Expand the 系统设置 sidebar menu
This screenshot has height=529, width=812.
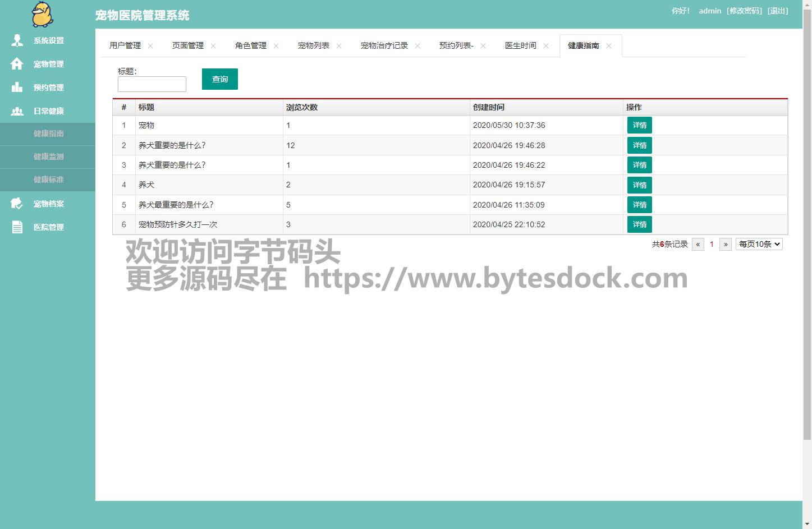click(48, 40)
